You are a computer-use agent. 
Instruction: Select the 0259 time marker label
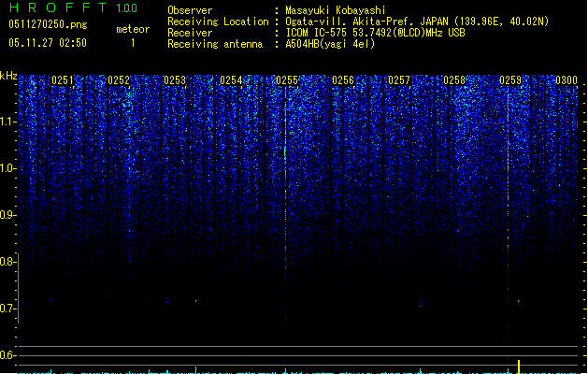click(x=510, y=80)
